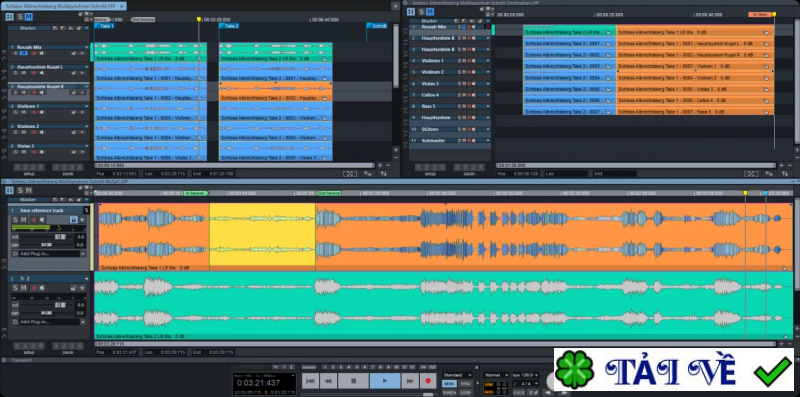Click global Mute button in source window header
The width and height of the screenshot is (800, 397).
coord(29,16)
